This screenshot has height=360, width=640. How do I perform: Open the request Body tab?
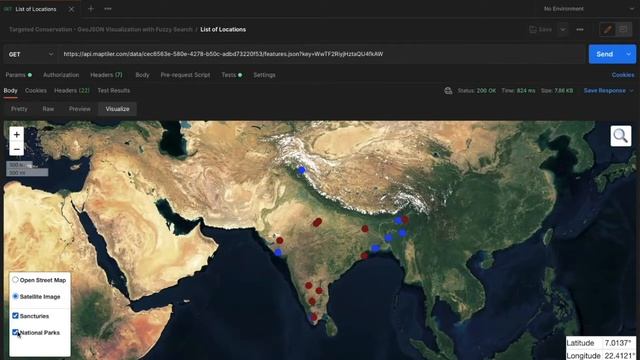142,75
